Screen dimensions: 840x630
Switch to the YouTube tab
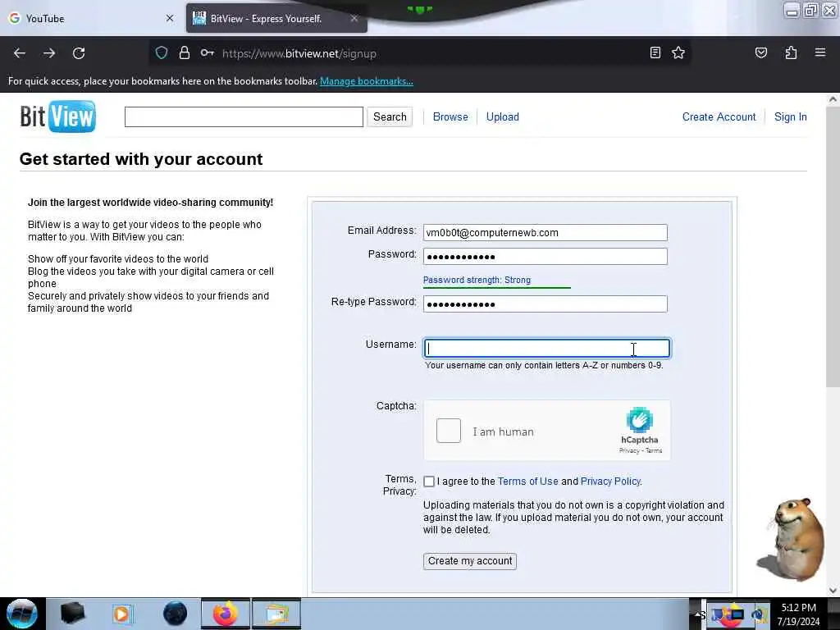pyautogui.click(x=91, y=18)
